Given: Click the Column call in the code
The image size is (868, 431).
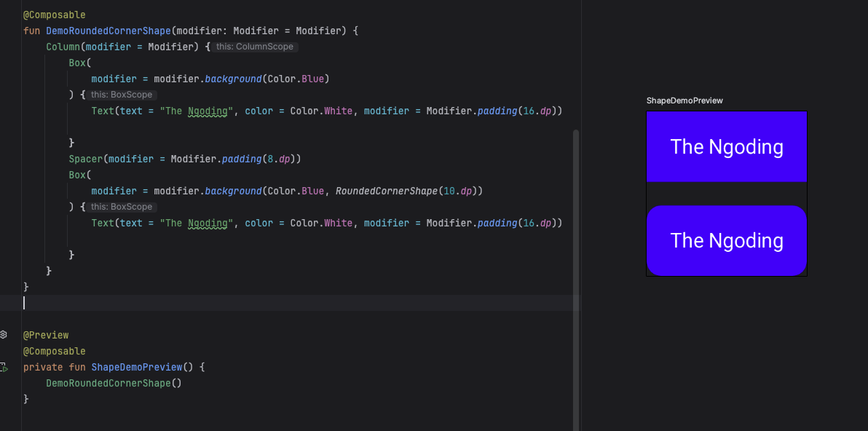Looking at the screenshot, I should point(63,47).
